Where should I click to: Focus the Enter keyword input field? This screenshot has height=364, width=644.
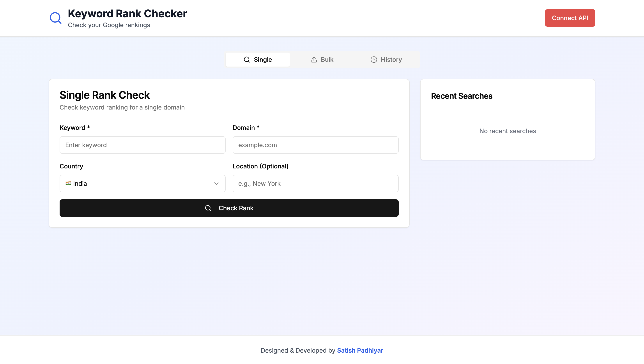click(143, 145)
